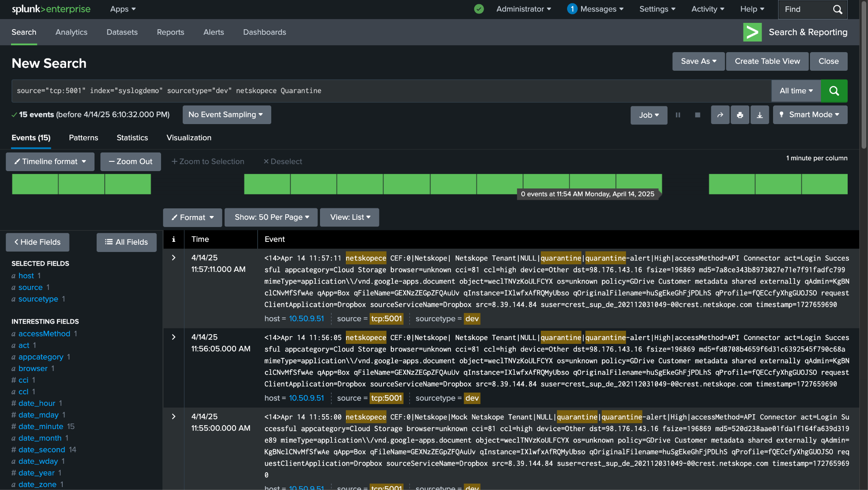868x490 pixels.
Task: Stop the search job
Action: point(698,115)
